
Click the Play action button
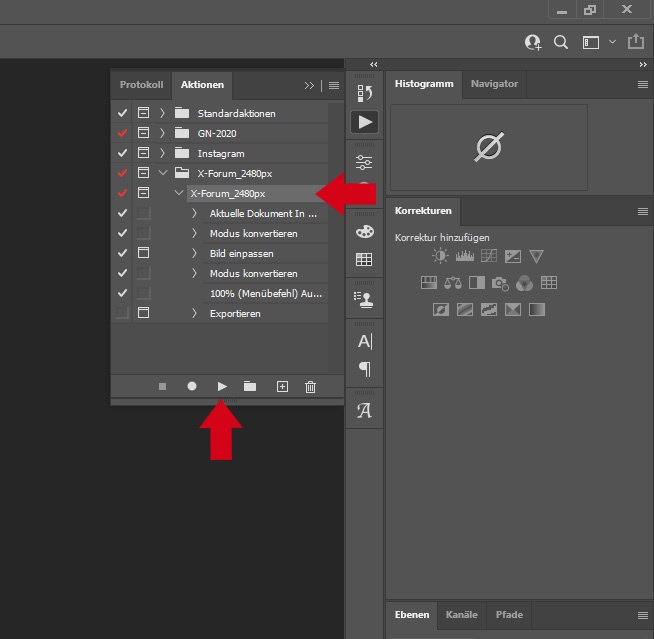pos(222,386)
